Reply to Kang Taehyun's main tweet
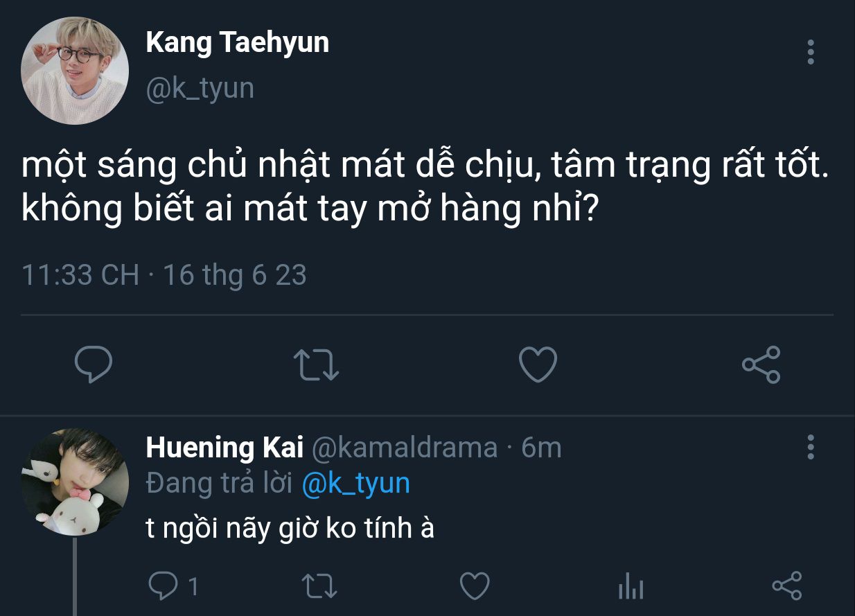The width and height of the screenshot is (855, 616). click(x=94, y=364)
